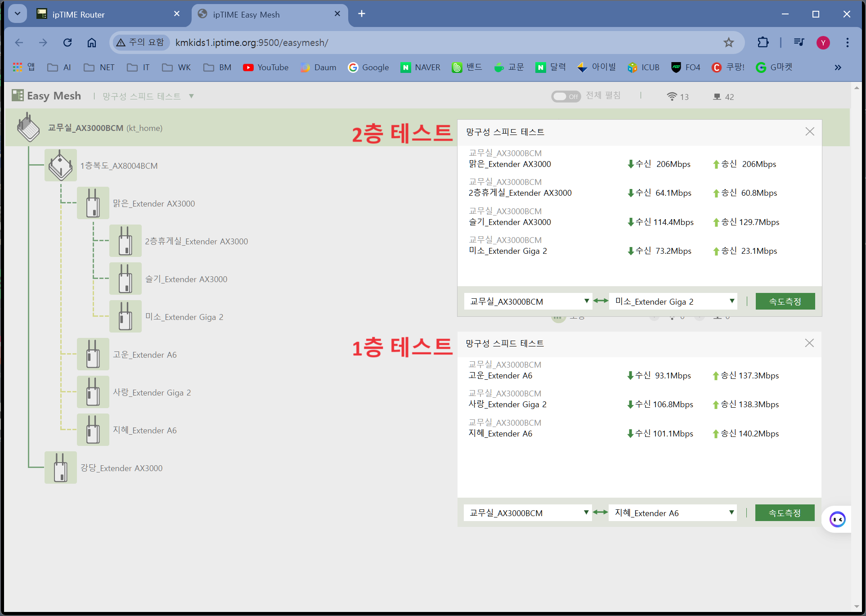This screenshot has width=866, height=616.
Task: Click the wireless client count icon (13)
Action: tap(672, 96)
